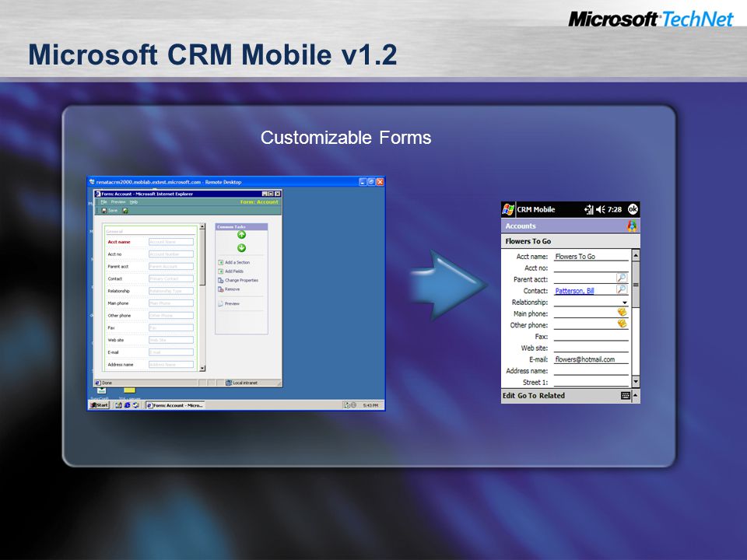Open the Contact lookup magnifier
The width and height of the screenshot is (747, 560).
point(621,289)
